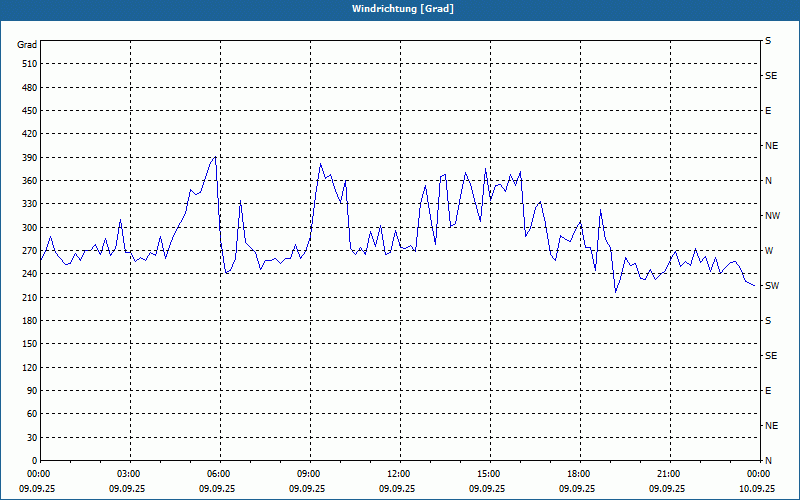
Task: Select the 09.09.25 date under 18:00
Action: (x=577, y=488)
